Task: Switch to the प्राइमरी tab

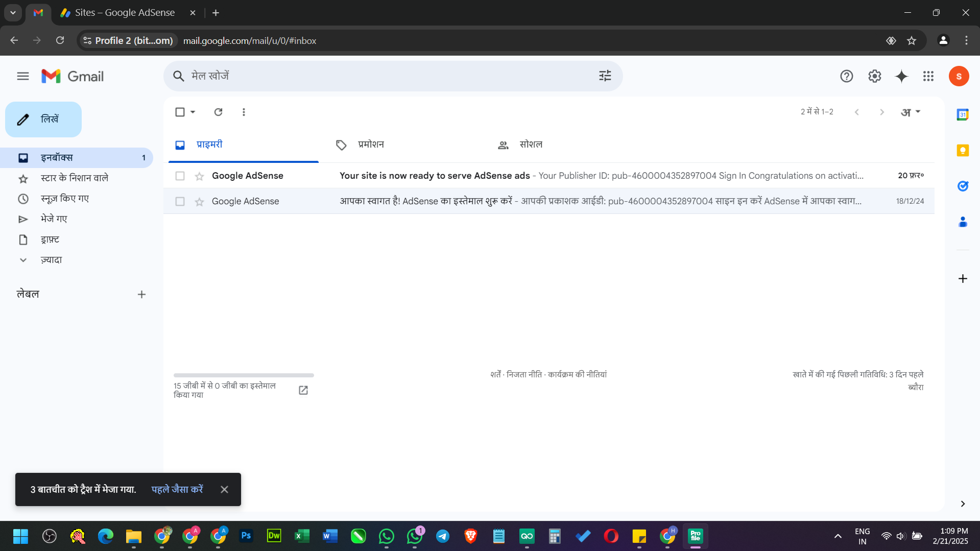Action: (x=244, y=145)
